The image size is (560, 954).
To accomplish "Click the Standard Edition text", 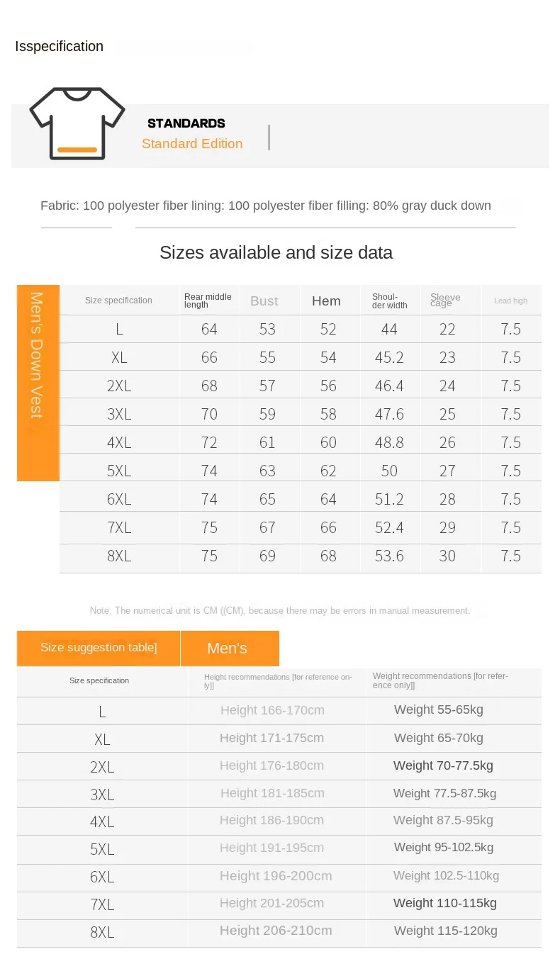I will [192, 144].
